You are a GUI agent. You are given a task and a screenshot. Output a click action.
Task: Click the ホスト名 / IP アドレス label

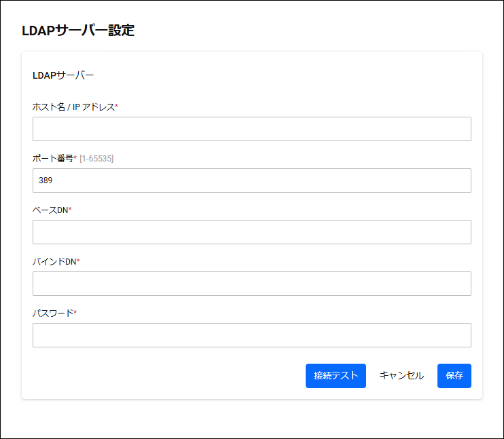(x=73, y=107)
